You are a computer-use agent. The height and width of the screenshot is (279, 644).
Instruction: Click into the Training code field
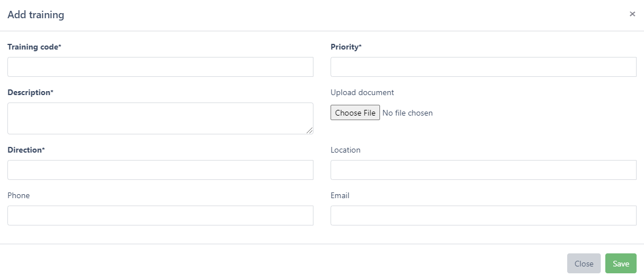point(160,67)
